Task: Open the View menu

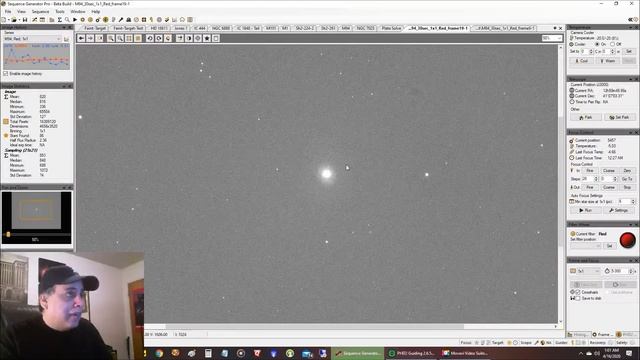Action: coord(21,11)
